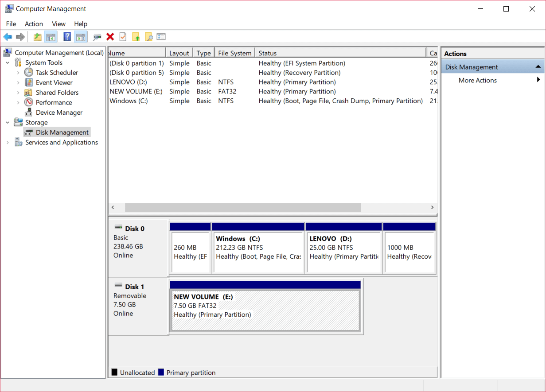Click the horizontal scrollbar right arrow
The image size is (546, 392).
432,207
